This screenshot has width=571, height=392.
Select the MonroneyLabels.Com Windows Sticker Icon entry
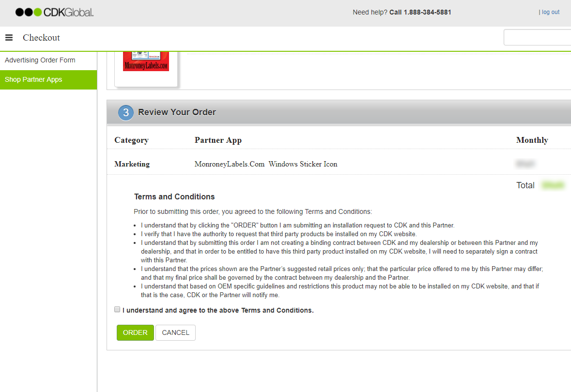(x=266, y=164)
